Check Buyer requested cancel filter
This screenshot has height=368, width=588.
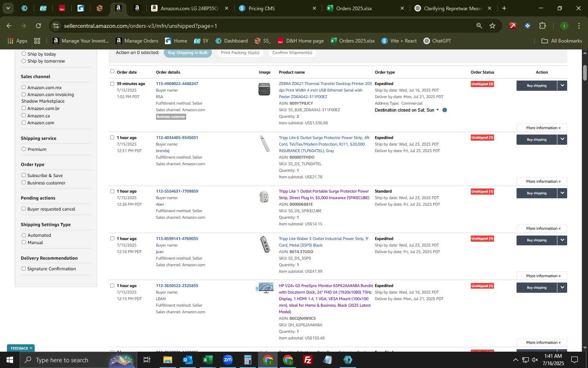[x=24, y=209]
